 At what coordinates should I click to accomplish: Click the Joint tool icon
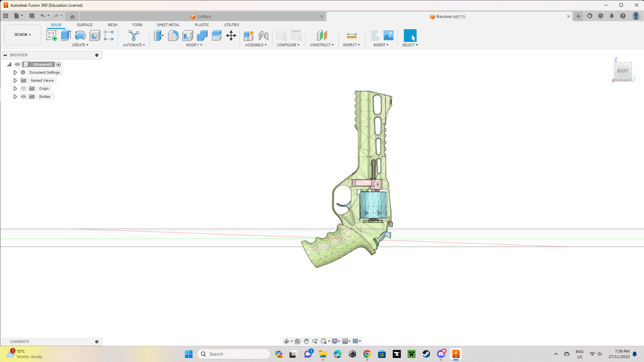[264, 36]
